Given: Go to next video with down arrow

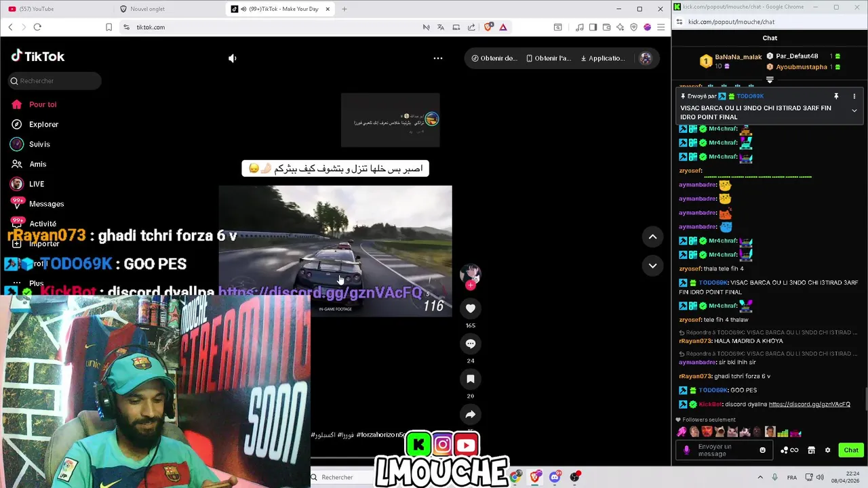Looking at the screenshot, I should 652,266.
